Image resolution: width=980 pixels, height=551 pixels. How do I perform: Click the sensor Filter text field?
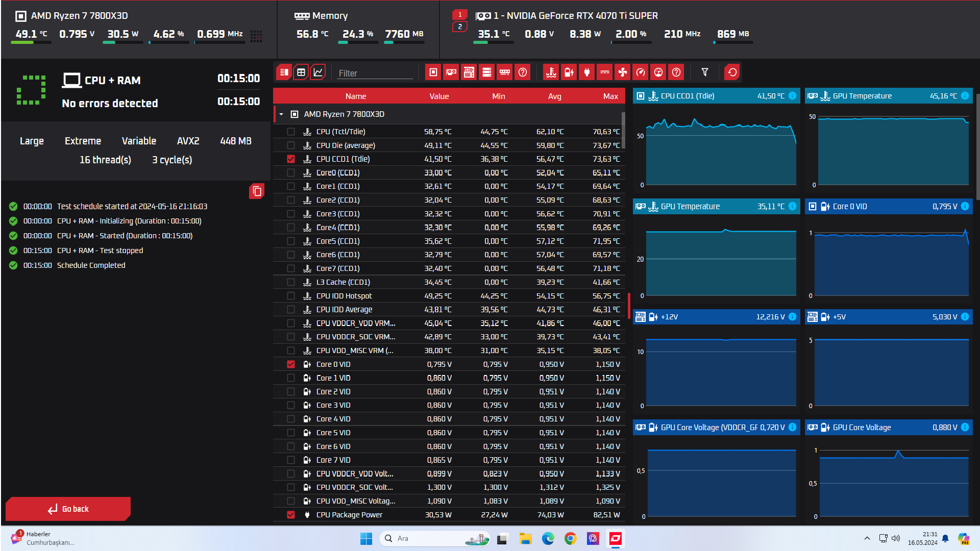(x=375, y=73)
